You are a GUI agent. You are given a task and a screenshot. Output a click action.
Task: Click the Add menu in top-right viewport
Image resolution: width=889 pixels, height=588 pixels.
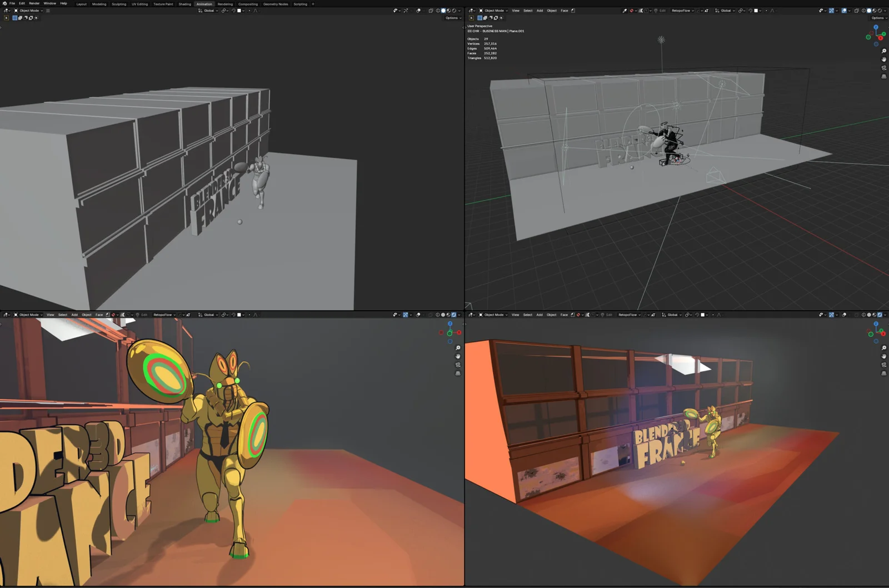(x=540, y=11)
